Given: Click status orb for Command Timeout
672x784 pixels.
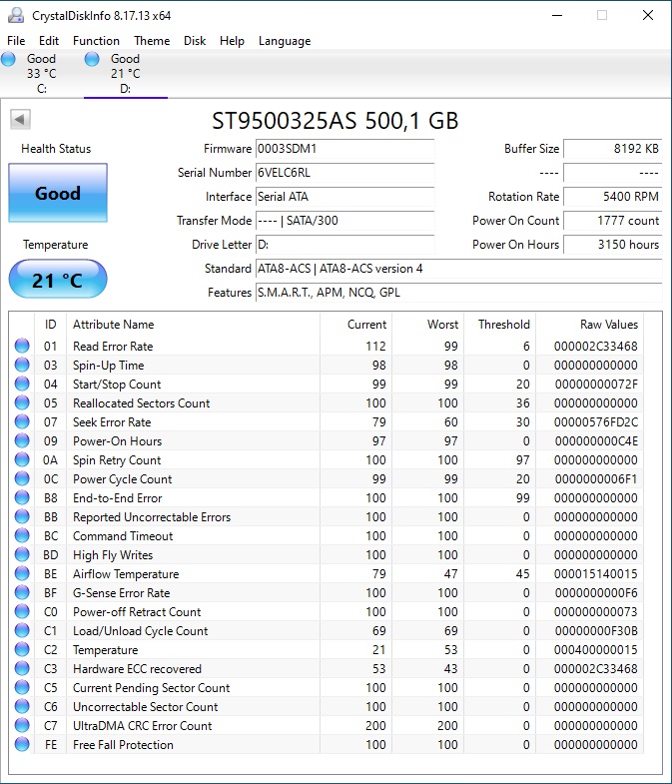Looking at the screenshot, I should point(22,535).
